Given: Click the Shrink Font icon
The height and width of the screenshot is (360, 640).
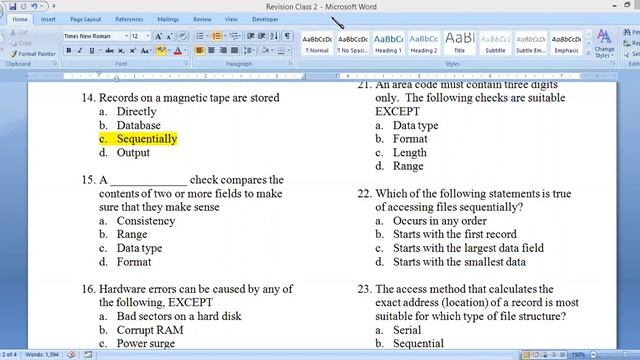Looking at the screenshot, I should tap(169, 36).
